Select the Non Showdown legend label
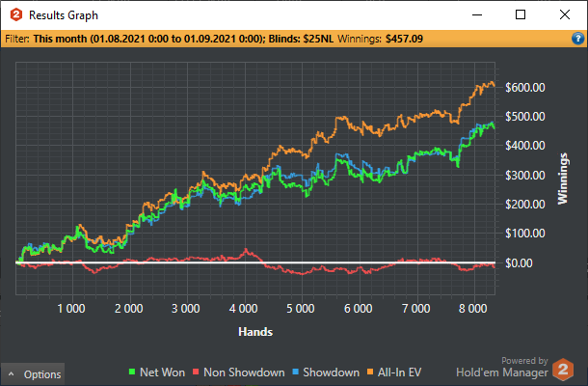Image resolution: width=588 pixels, height=386 pixels. pyautogui.click(x=244, y=372)
